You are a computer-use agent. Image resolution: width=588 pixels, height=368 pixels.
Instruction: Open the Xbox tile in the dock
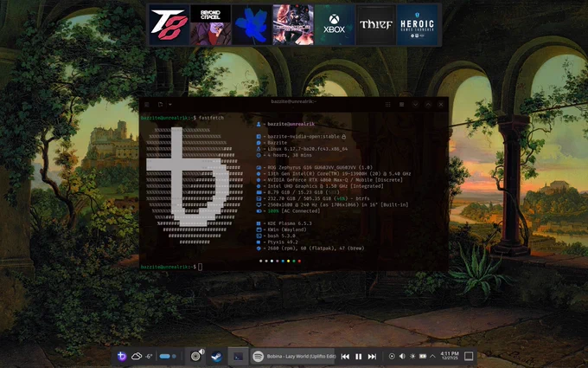point(334,25)
